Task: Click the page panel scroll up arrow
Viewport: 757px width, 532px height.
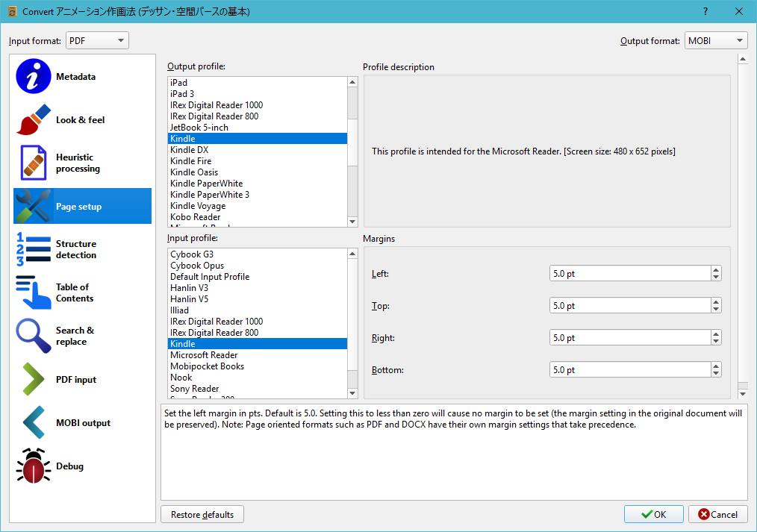Action: click(x=743, y=59)
